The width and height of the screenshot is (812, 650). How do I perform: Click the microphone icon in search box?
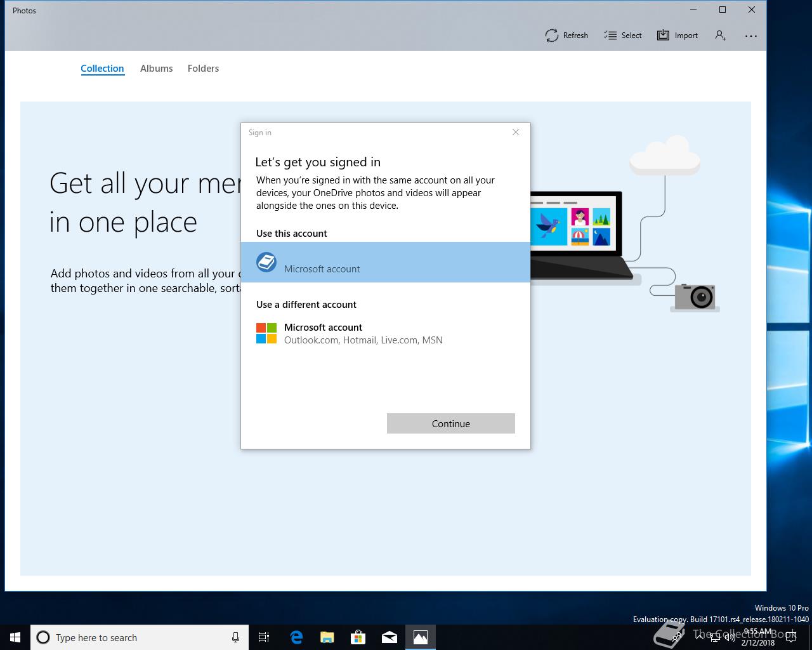click(x=235, y=637)
